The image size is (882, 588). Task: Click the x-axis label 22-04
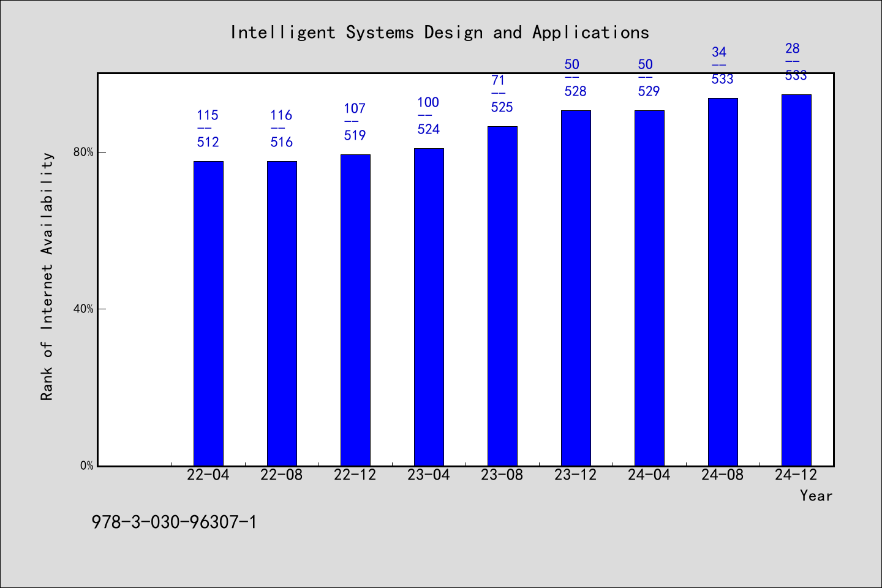(x=208, y=475)
